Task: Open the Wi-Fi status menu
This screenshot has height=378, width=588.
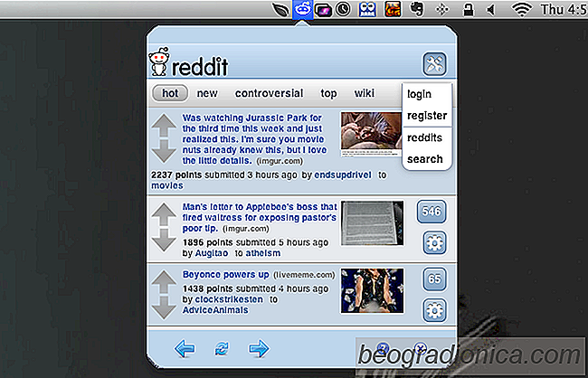Action: (522, 9)
